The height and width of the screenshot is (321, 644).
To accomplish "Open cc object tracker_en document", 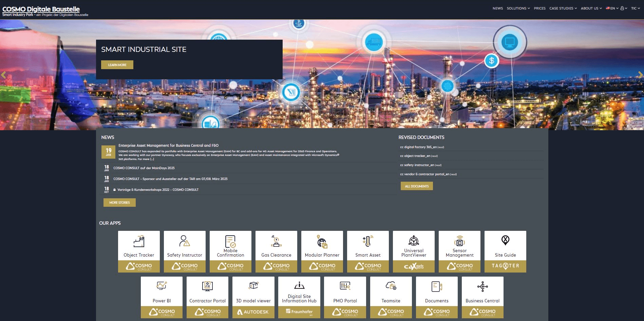I will [415, 156].
